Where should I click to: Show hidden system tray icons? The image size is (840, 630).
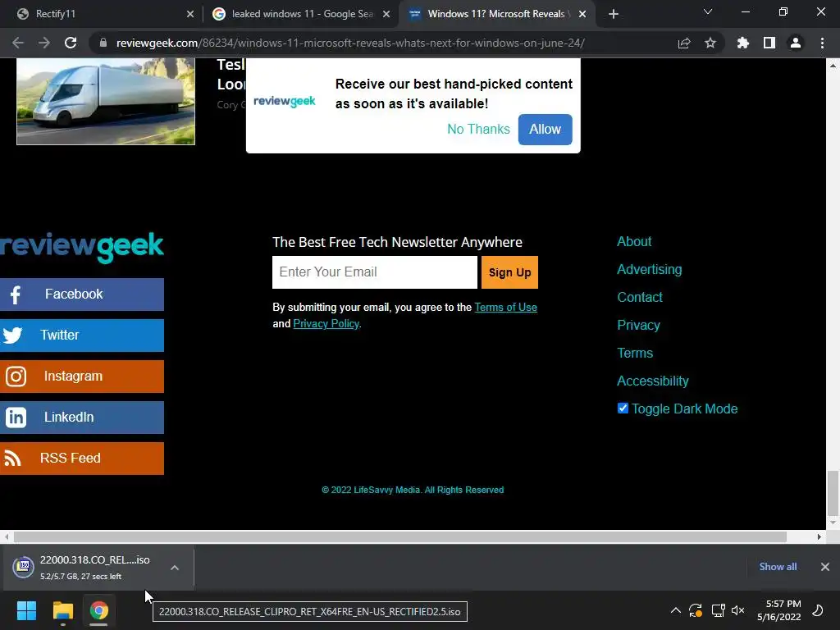(676, 610)
